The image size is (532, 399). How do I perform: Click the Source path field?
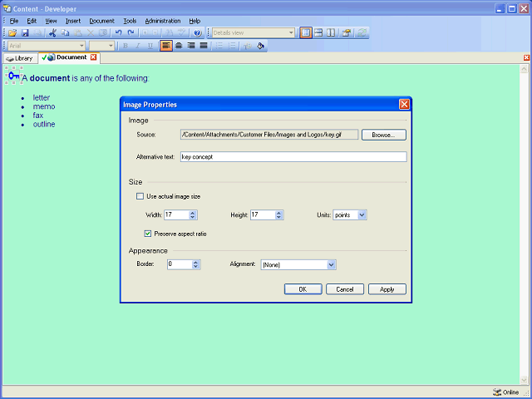point(269,135)
